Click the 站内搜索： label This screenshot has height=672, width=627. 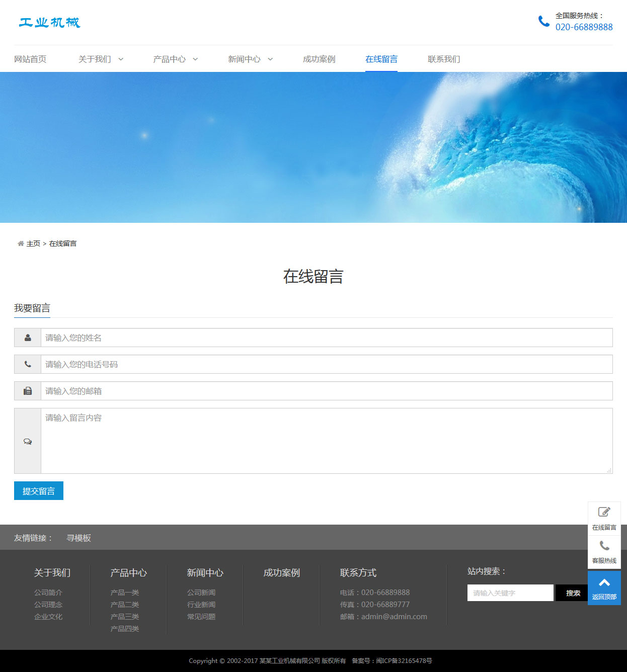(x=487, y=571)
